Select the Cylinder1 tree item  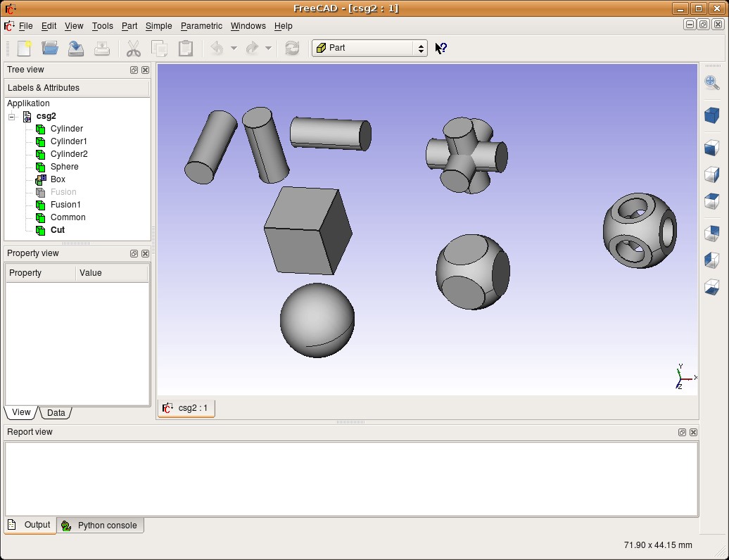(68, 141)
